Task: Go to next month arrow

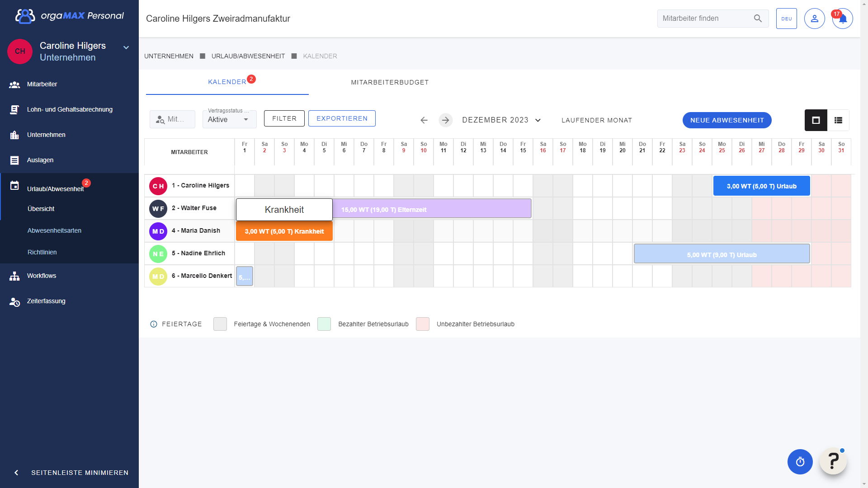Action: click(x=445, y=120)
